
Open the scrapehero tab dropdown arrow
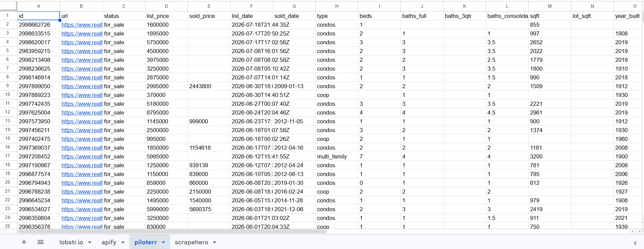214,243
